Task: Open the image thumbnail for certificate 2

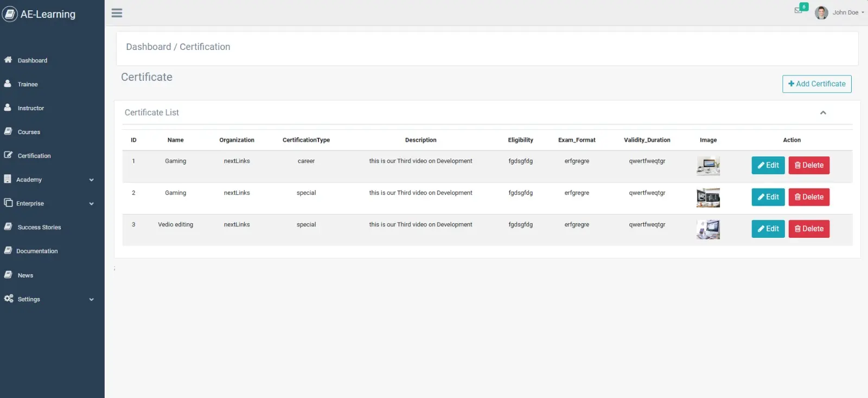Action: [x=708, y=198]
